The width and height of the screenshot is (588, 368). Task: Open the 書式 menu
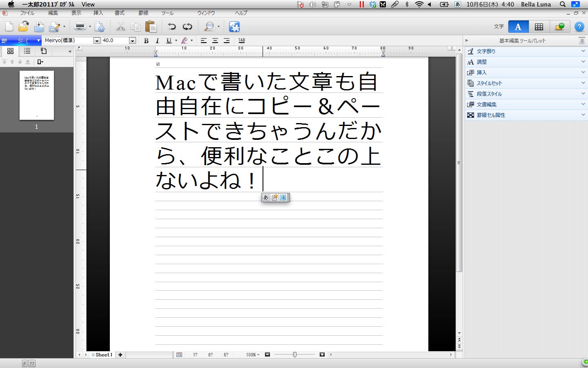click(120, 13)
